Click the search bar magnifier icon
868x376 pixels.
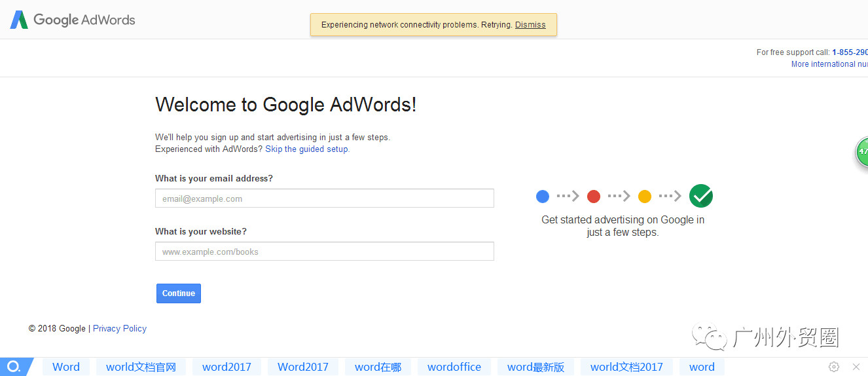(14, 367)
